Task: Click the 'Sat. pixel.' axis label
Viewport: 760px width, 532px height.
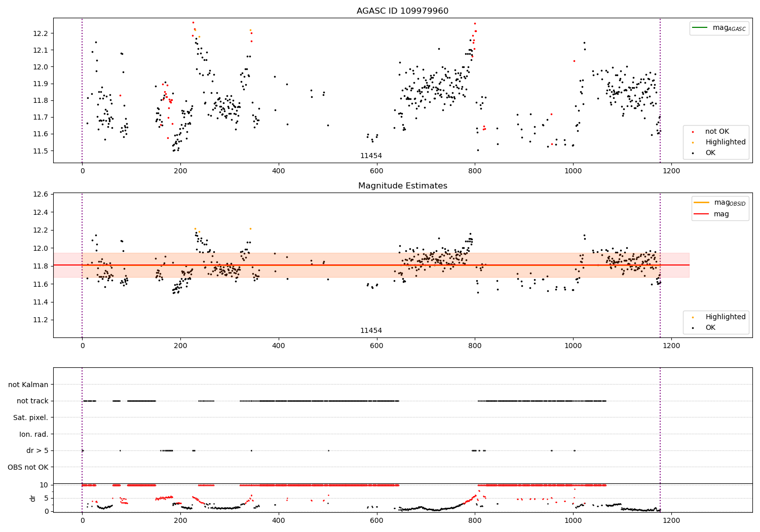Action: coord(31,417)
